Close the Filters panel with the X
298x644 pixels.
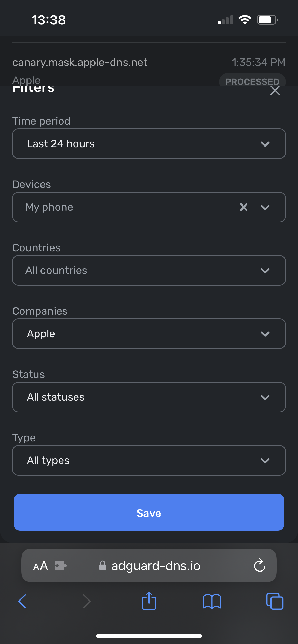(275, 90)
